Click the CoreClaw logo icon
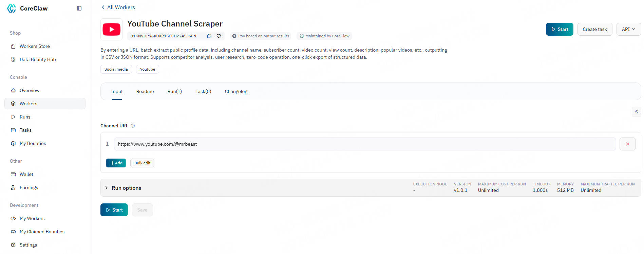The width and height of the screenshot is (644, 254). pyautogui.click(x=12, y=8)
